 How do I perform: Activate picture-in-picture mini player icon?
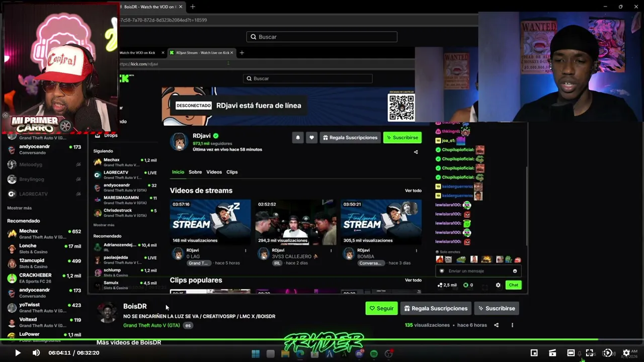534,353
